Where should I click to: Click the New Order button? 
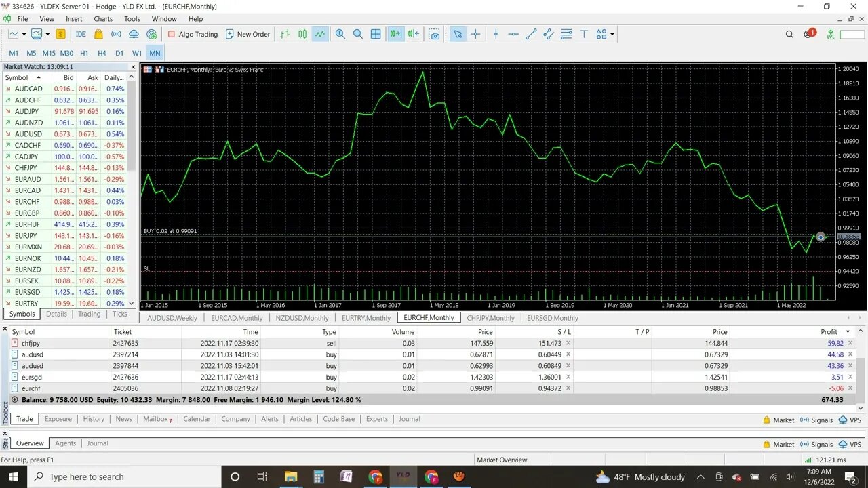(248, 34)
